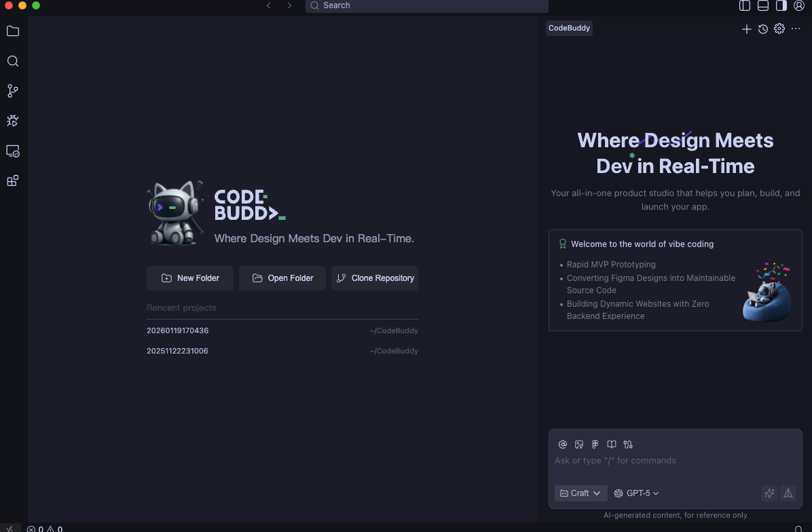The height and width of the screenshot is (532, 812).
Task: Open CodeBuddy settings gear
Action: point(779,29)
